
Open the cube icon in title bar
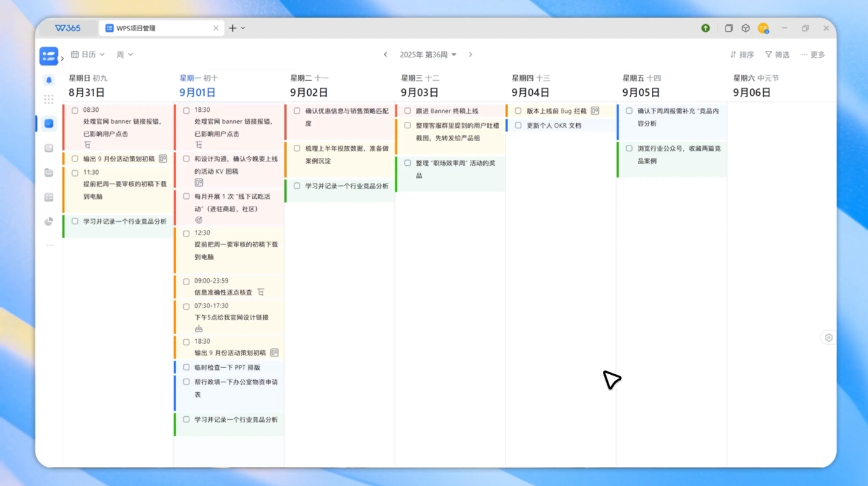tap(745, 28)
